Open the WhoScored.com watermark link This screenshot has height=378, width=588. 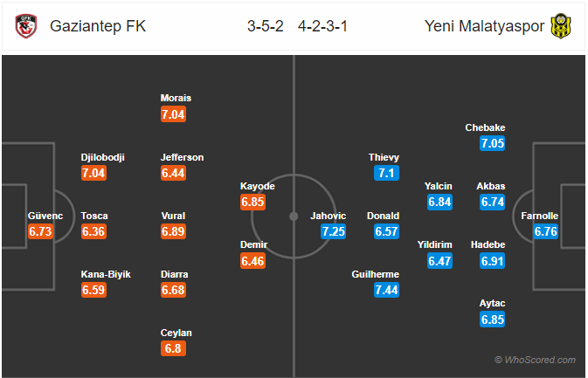pyautogui.click(x=535, y=360)
